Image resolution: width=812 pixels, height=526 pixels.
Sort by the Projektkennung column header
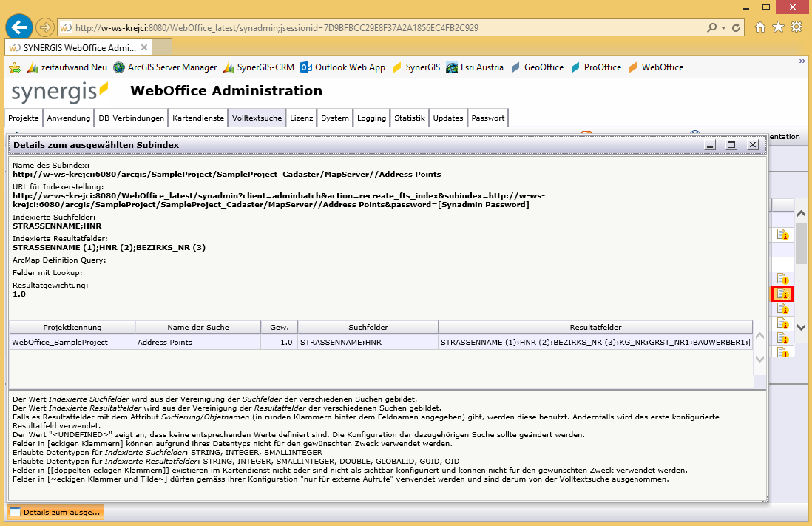tap(72, 326)
